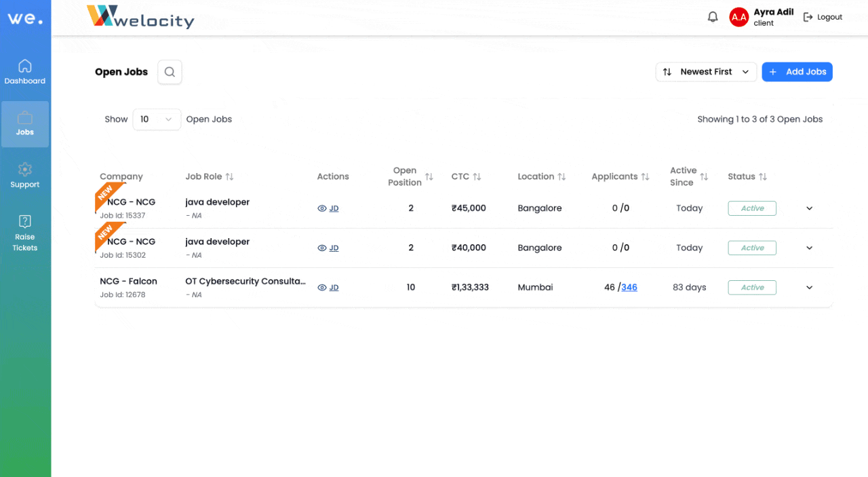Go to Dashboard in the sidebar
Screen dimensions: 868x477
(25, 72)
